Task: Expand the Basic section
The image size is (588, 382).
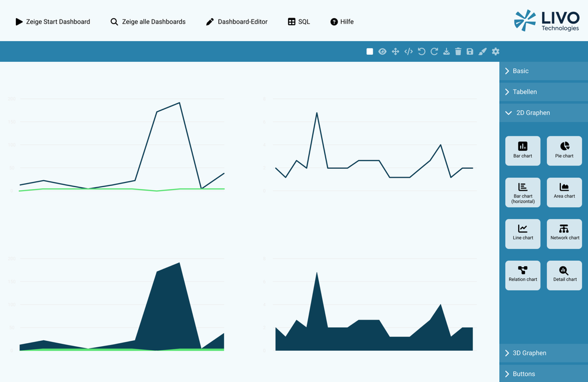Action: pos(544,71)
